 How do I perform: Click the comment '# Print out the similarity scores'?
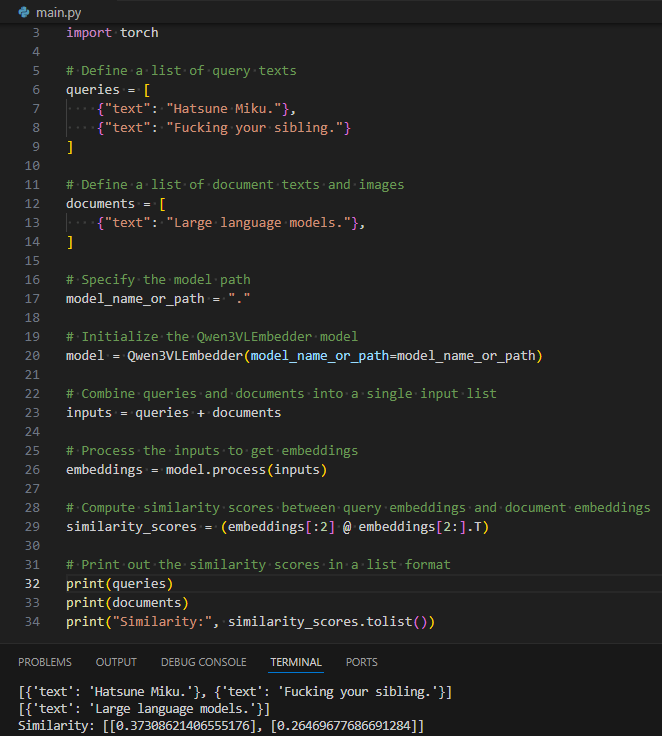tap(258, 564)
